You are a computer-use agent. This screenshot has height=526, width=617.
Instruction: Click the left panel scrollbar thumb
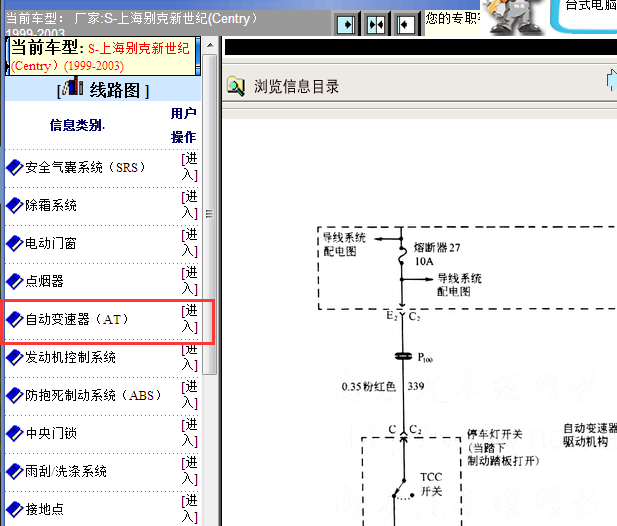click(x=210, y=214)
